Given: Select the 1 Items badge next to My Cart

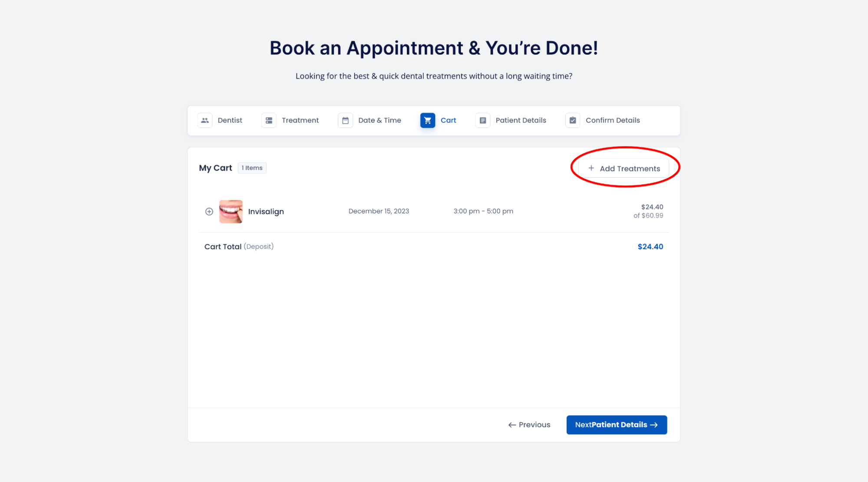Looking at the screenshot, I should 252,168.
